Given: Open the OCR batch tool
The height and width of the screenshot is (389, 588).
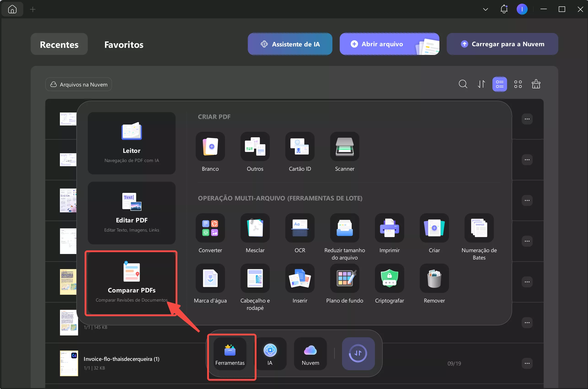Looking at the screenshot, I should (x=299, y=228).
